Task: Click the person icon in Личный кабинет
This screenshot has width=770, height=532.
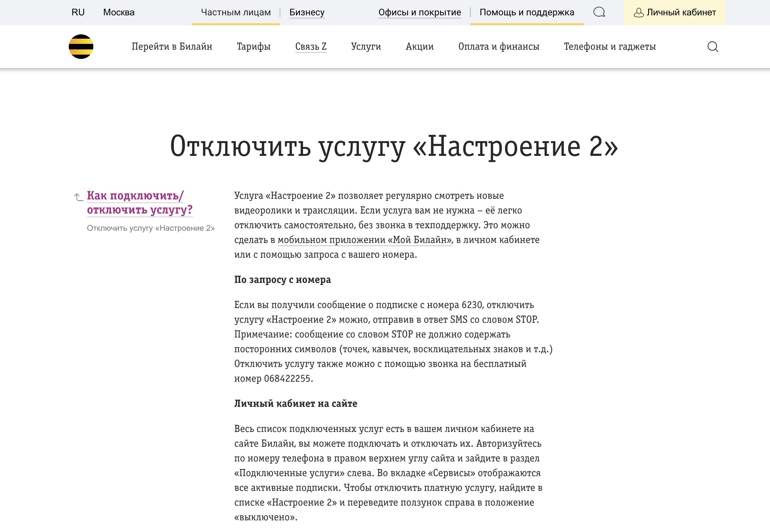Action: click(639, 12)
